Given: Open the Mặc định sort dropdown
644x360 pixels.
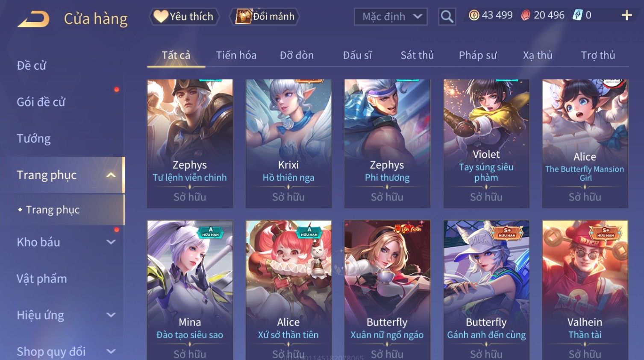Looking at the screenshot, I should tap(391, 17).
